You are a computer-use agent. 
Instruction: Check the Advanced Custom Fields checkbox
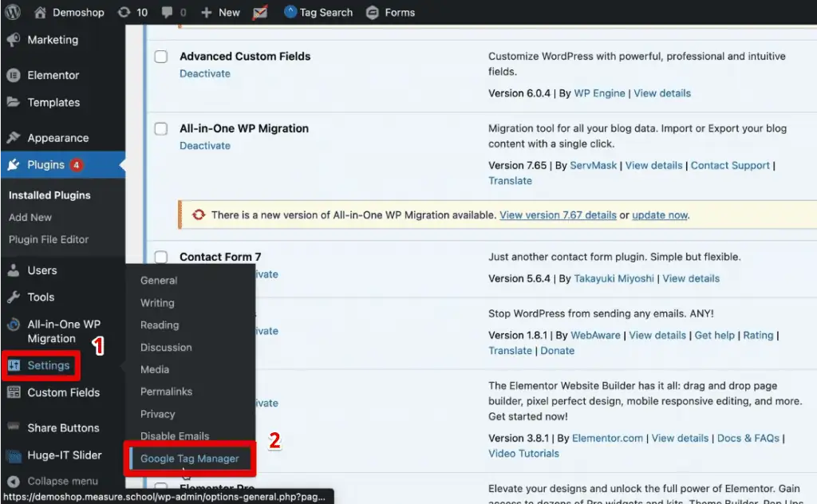point(160,56)
